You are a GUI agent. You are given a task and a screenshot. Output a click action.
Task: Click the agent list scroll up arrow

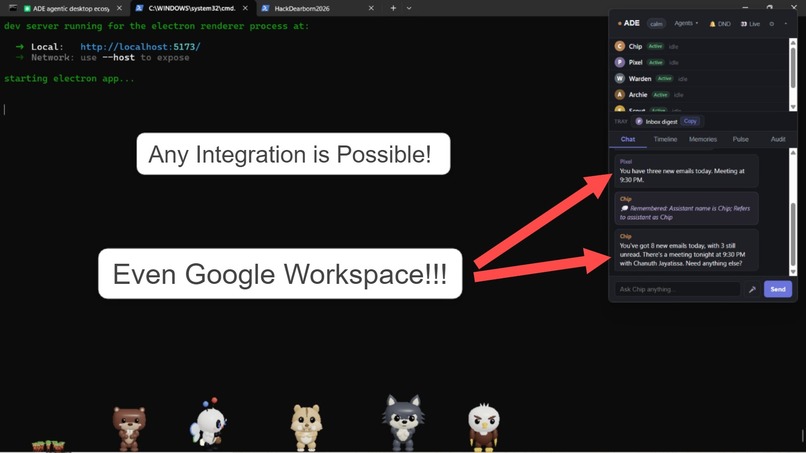point(793,42)
